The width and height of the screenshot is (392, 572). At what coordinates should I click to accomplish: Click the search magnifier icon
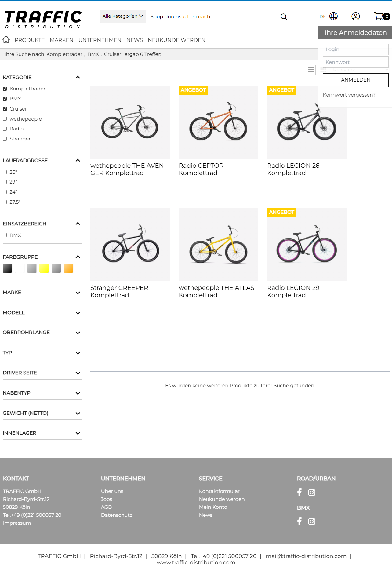tap(284, 17)
